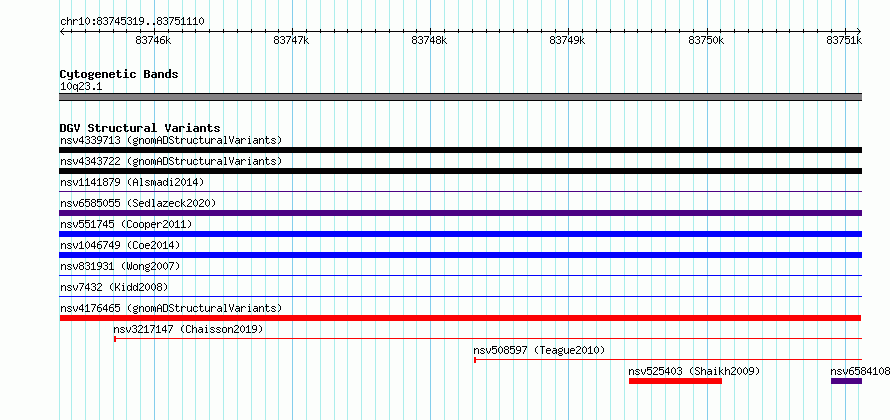Open variant label nsv4343722 (gnomADStructuralVariants)
This screenshot has width=890, height=420.
pos(171,161)
